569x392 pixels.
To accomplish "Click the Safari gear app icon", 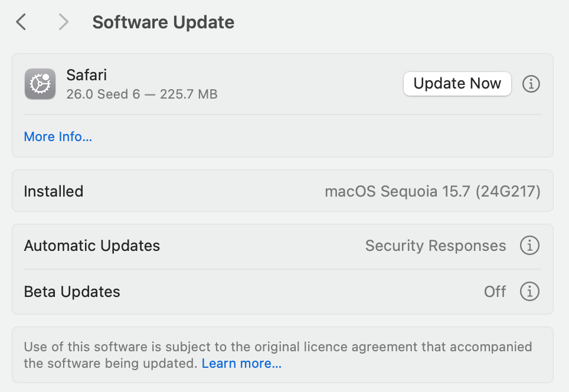I will pos(40,84).
